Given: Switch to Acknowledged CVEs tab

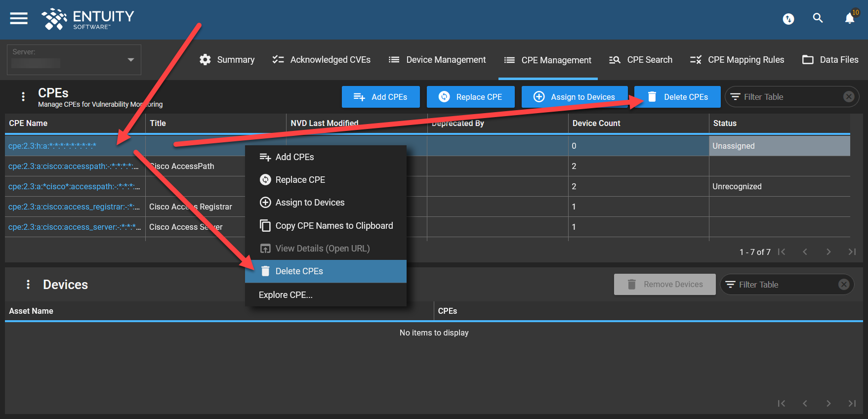Looking at the screenshot, I should click(x=321, y=60).
